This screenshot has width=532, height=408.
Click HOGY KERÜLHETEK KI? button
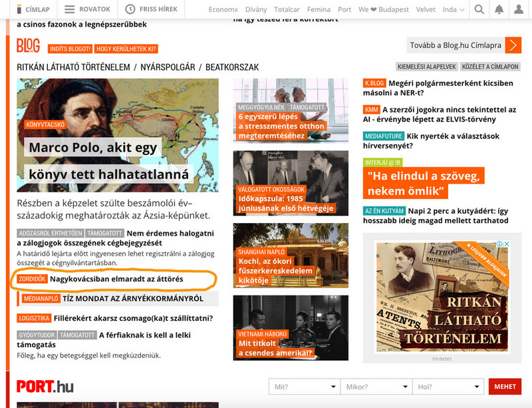coord(126,49)
